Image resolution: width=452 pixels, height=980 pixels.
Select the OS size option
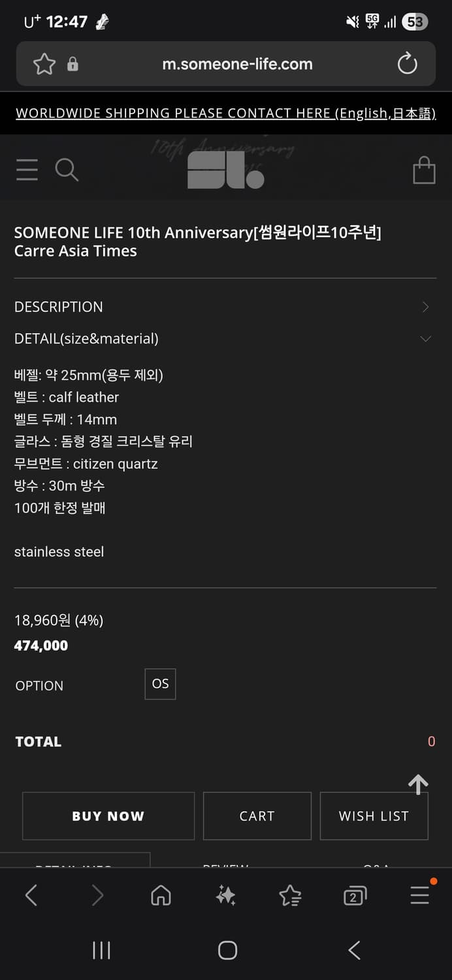click(160, 684)
